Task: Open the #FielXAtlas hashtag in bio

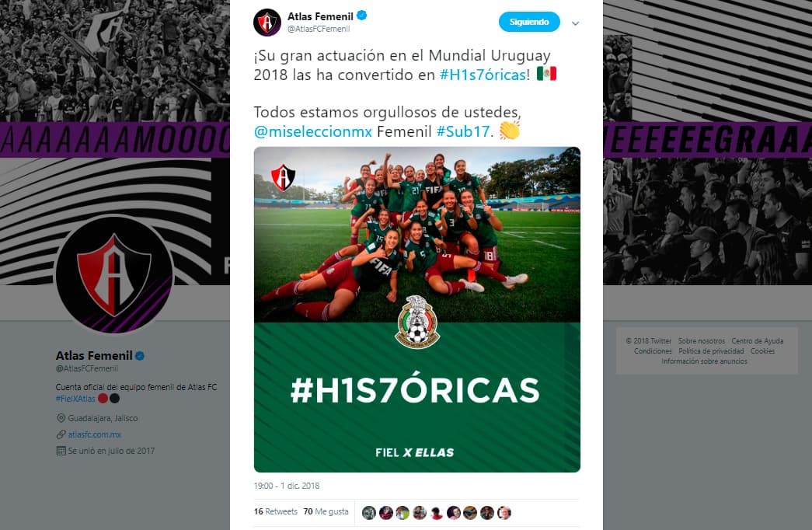Action: [75, 399]
